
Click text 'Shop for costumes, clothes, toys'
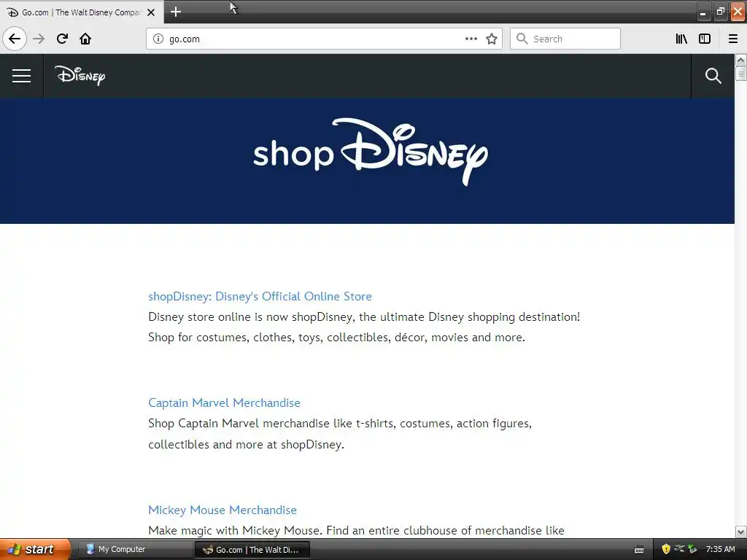[234, 338]
